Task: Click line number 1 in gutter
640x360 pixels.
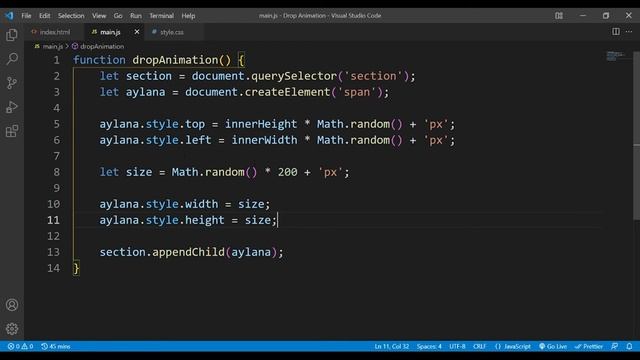Action: [x=56, y=60]
